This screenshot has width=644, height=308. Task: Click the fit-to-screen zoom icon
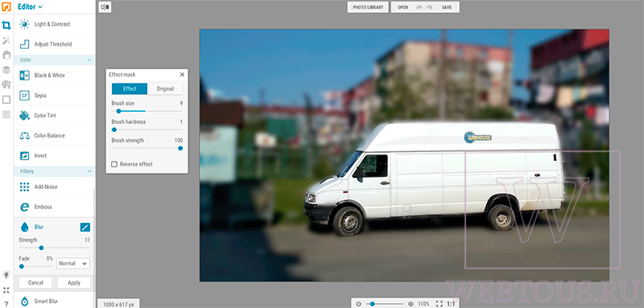point(439,304)
